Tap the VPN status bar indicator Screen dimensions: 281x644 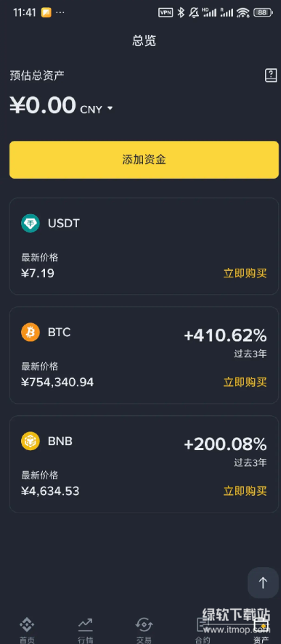pyautogui.click(x=166, y=12)
